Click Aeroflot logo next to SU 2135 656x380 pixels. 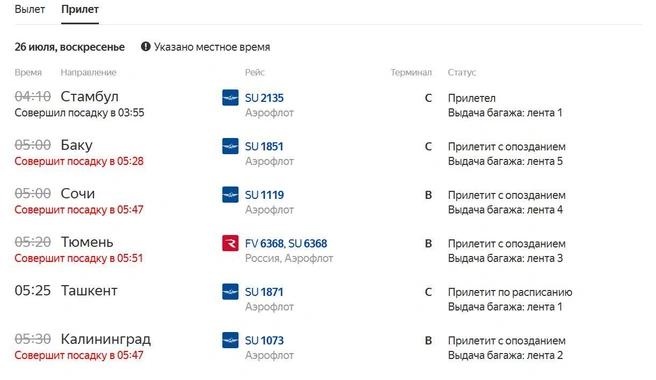[x=230, y=98]
